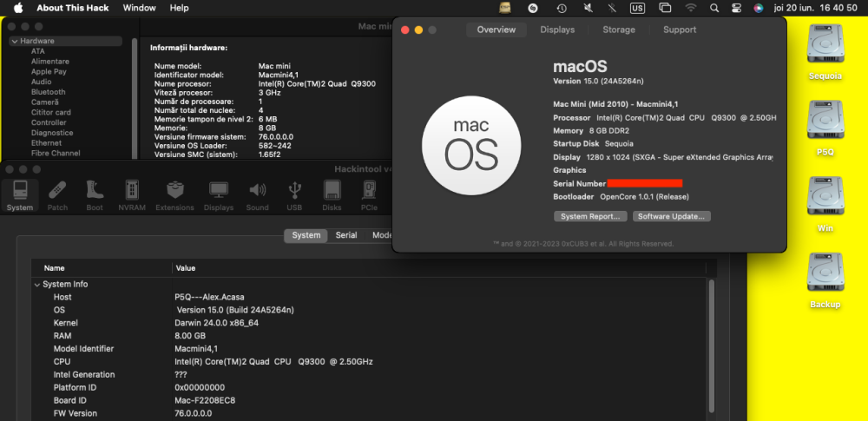Screen dimensions: 868x421
Task: Open the Boot section in Hackintool
Action: [x=95, y=195]
